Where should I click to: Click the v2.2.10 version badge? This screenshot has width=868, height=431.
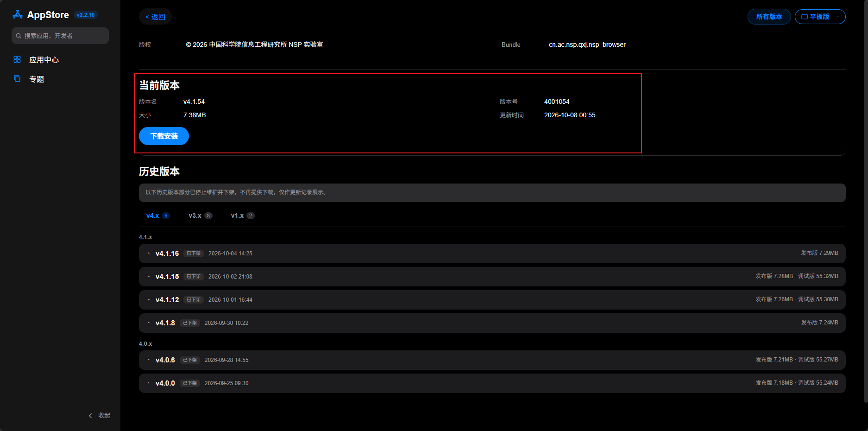(86, 15)
